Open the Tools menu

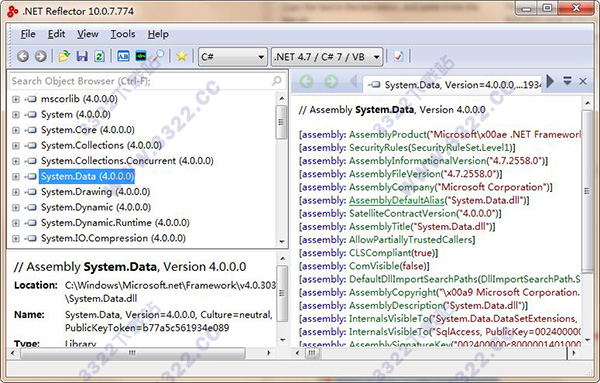(123, 34)
